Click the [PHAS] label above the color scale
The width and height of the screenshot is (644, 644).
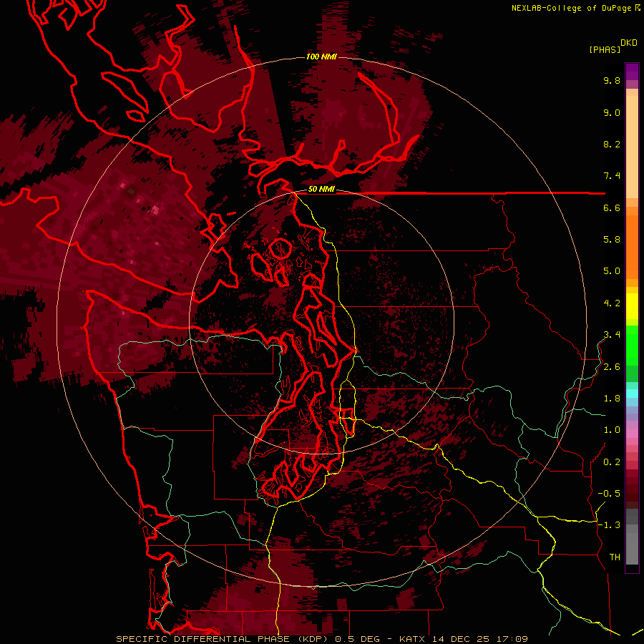[605, 49]
